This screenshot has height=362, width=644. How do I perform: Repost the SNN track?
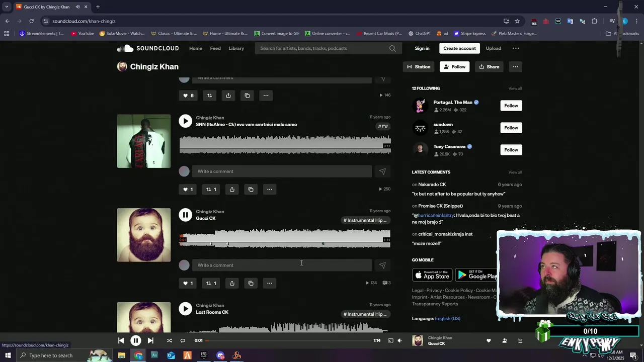[211, 190]
